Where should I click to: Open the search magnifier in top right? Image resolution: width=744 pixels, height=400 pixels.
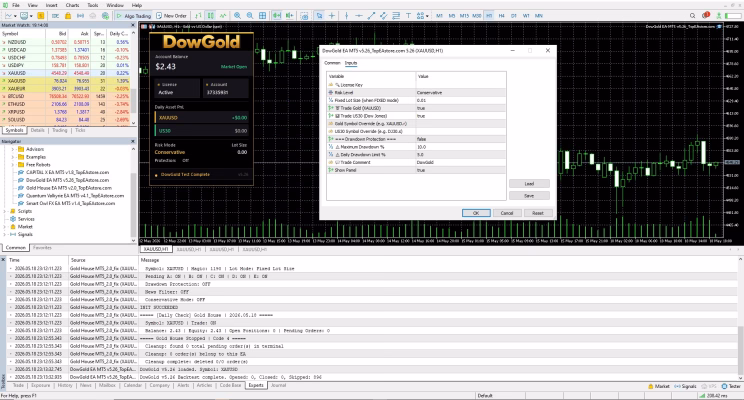tap(692, 16)
